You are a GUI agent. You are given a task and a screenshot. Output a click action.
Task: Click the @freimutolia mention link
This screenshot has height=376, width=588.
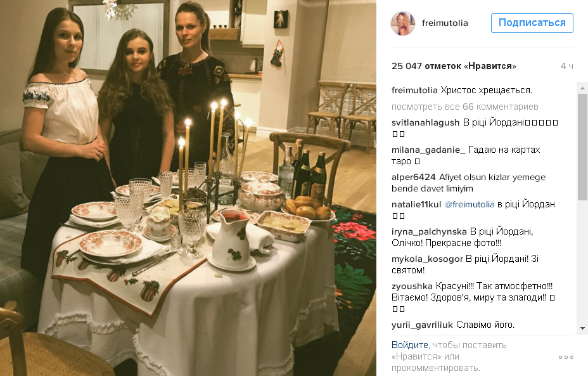pos(470,205)
